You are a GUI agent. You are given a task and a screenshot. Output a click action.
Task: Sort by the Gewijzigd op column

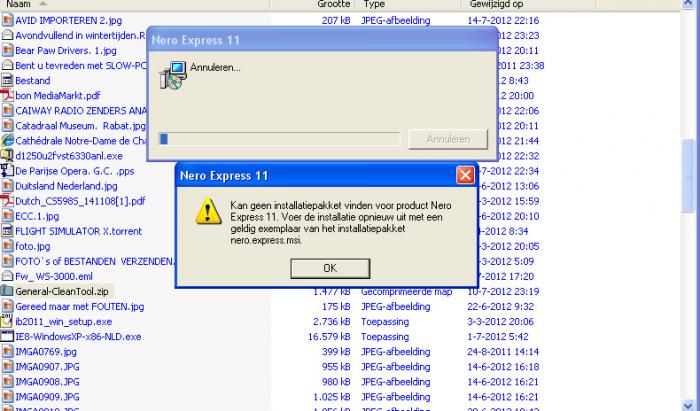496,4
